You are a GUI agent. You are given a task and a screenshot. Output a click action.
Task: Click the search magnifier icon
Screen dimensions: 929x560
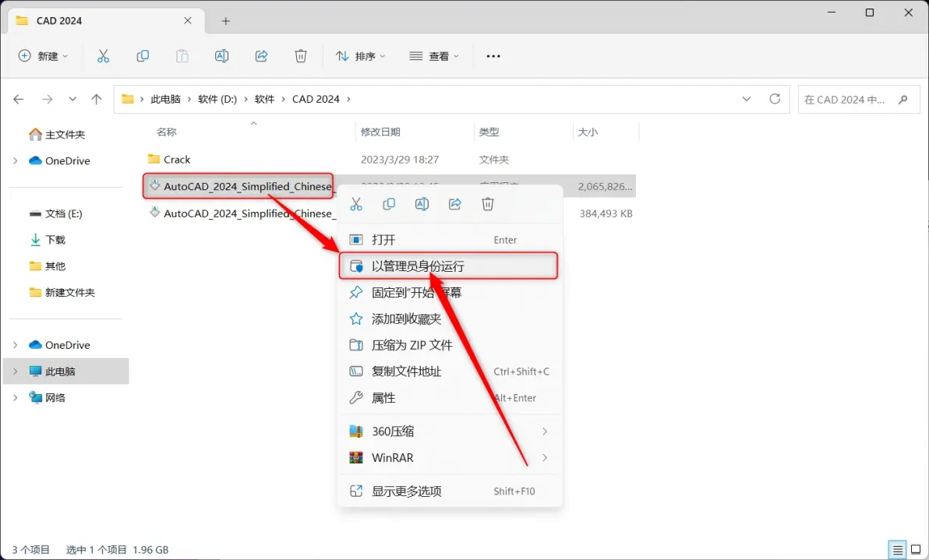coord(903,100)
